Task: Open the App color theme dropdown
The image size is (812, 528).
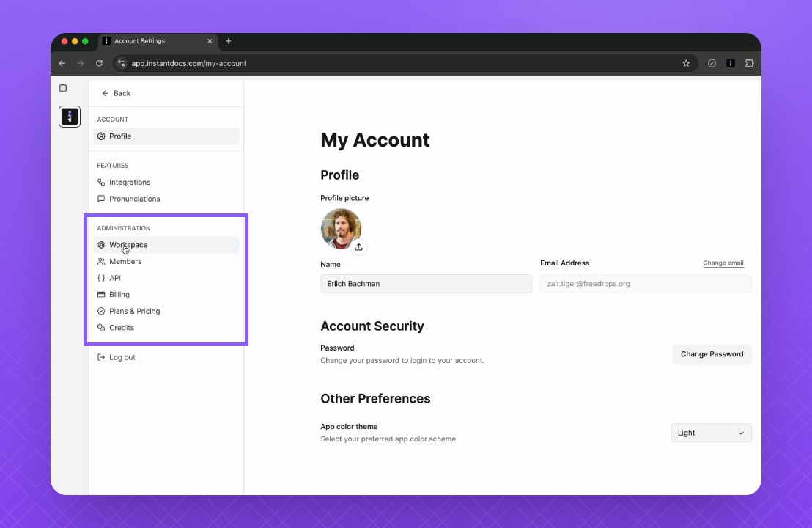Action: (711, 433)
